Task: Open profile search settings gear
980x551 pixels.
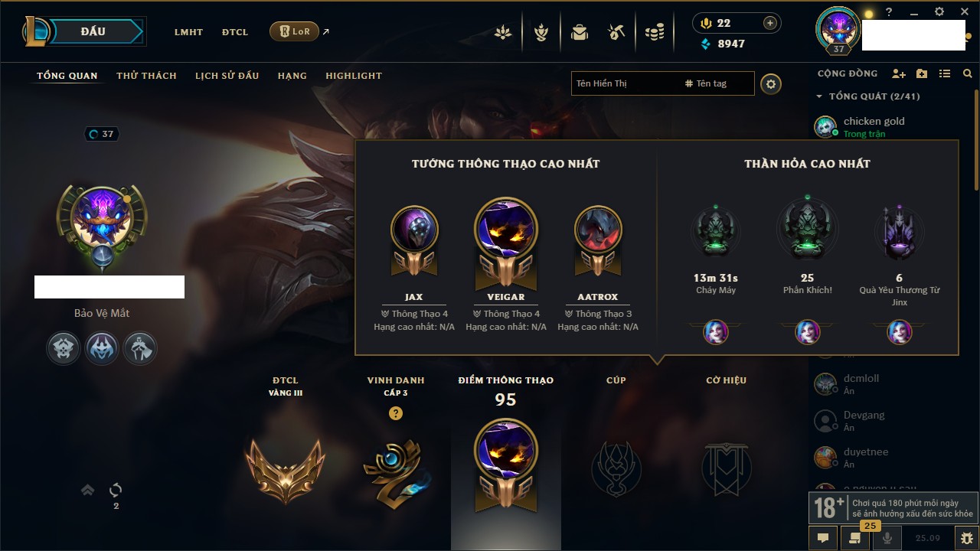Action: click(771, 84)
